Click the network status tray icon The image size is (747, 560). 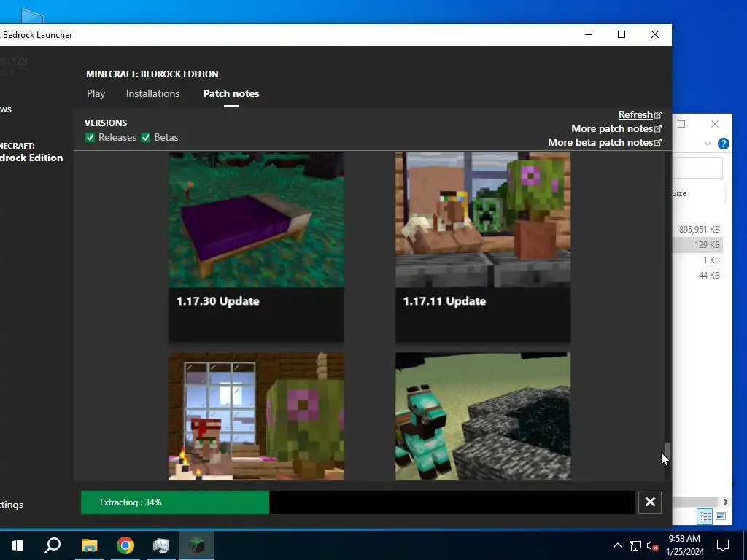tap(635, 545)
